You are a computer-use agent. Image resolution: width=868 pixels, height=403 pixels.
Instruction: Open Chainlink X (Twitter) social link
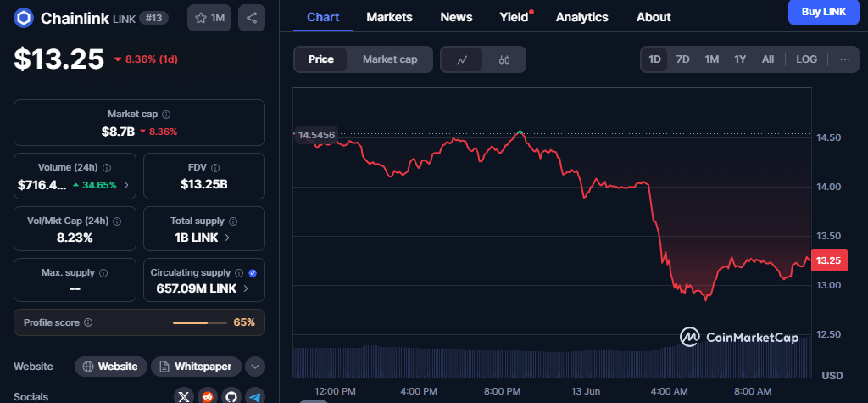pos(184,396)
